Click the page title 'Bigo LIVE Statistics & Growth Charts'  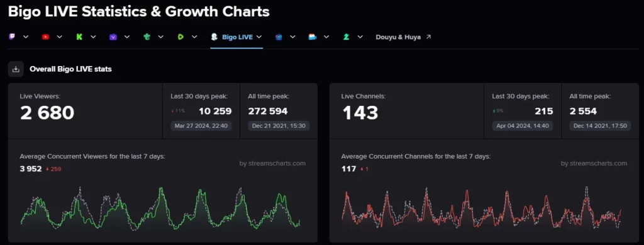coord(139,11)
